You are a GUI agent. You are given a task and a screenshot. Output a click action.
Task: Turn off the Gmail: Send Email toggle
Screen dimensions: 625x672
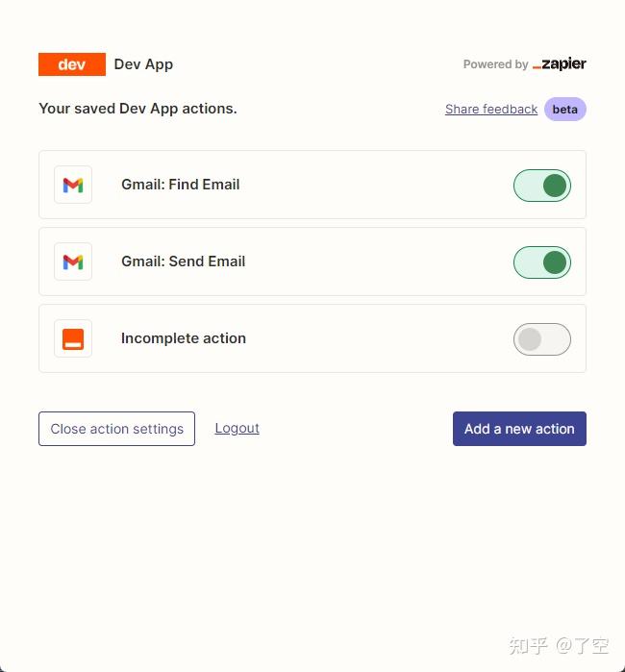tap(542, 262)
